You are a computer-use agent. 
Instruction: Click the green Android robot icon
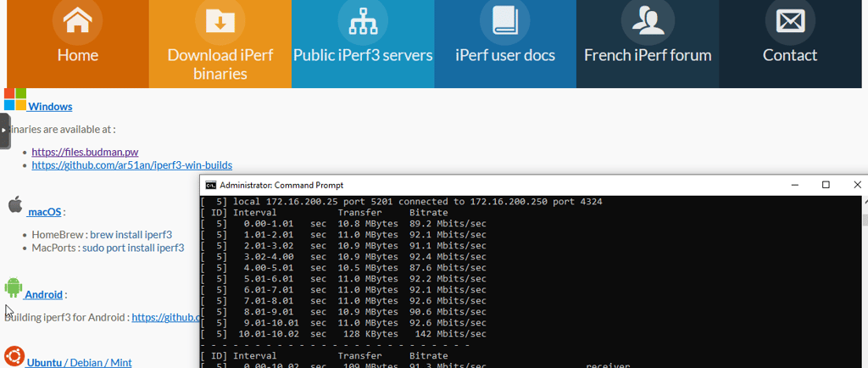[x=14, y=287]
